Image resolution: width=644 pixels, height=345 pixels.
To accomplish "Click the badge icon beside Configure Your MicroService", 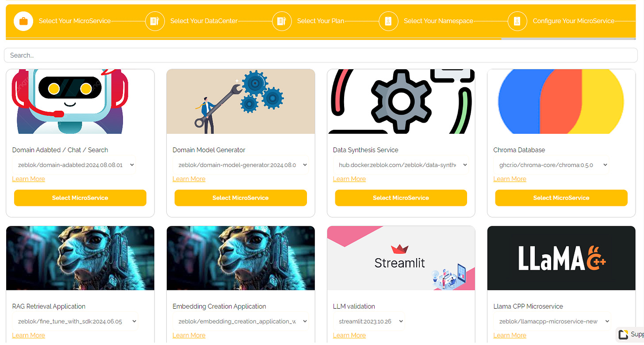I will coord(517,21).
